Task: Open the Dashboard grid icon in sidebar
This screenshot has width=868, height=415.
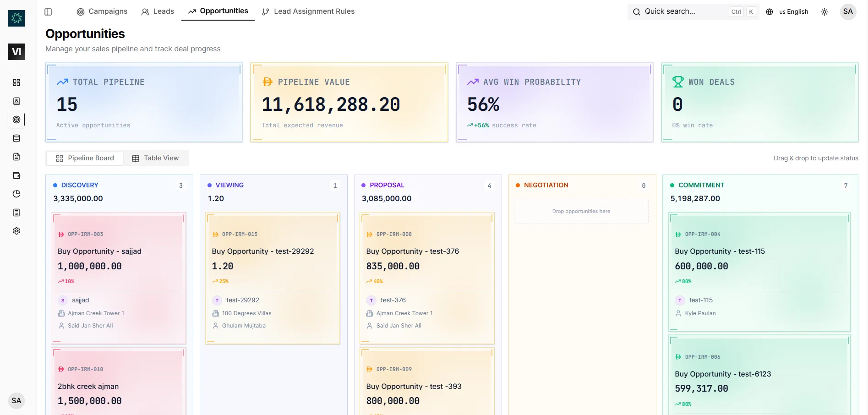Action: click(16, 82)
